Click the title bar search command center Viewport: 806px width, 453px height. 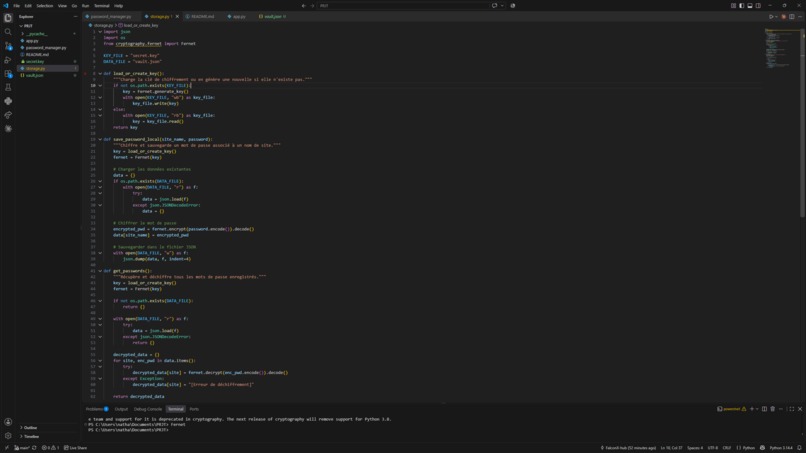point(402,6)
